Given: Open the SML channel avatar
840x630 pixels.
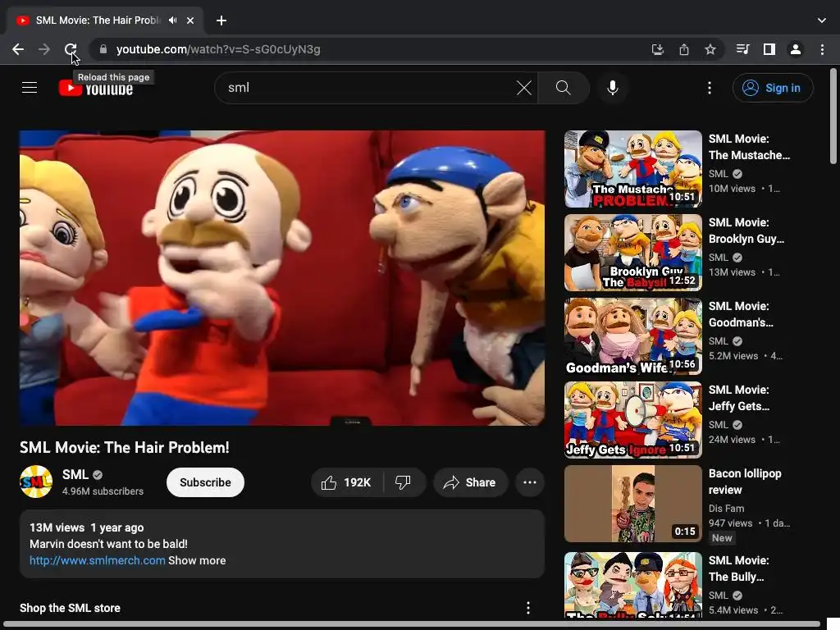Looking at the screenshot, I should 36,482.
